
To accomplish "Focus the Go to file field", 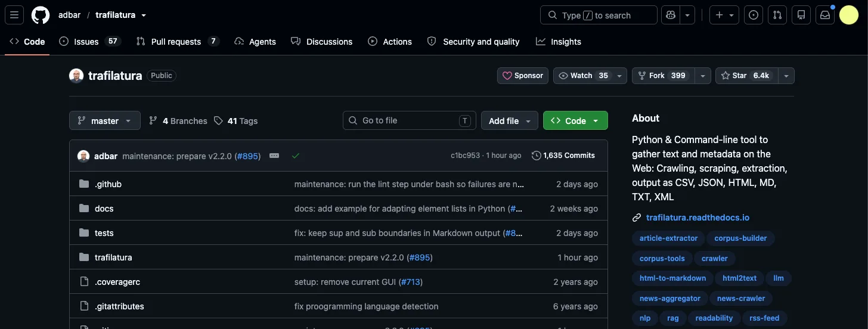I will [410, 120].
